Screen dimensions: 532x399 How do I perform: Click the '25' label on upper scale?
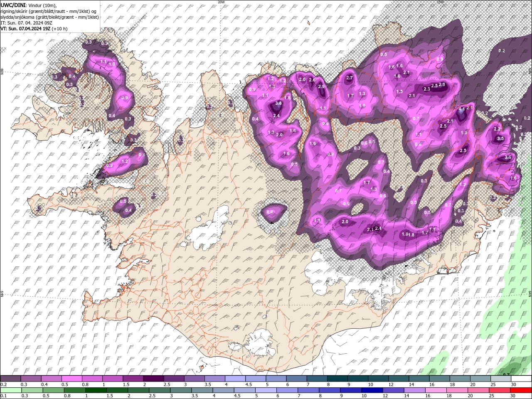pos(493,384)
